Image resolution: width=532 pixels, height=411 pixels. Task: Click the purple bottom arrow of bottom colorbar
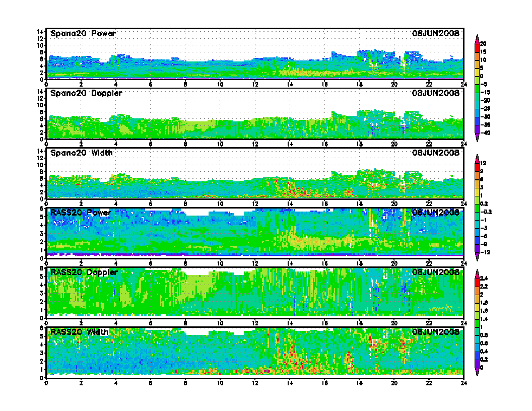point(477,372)
